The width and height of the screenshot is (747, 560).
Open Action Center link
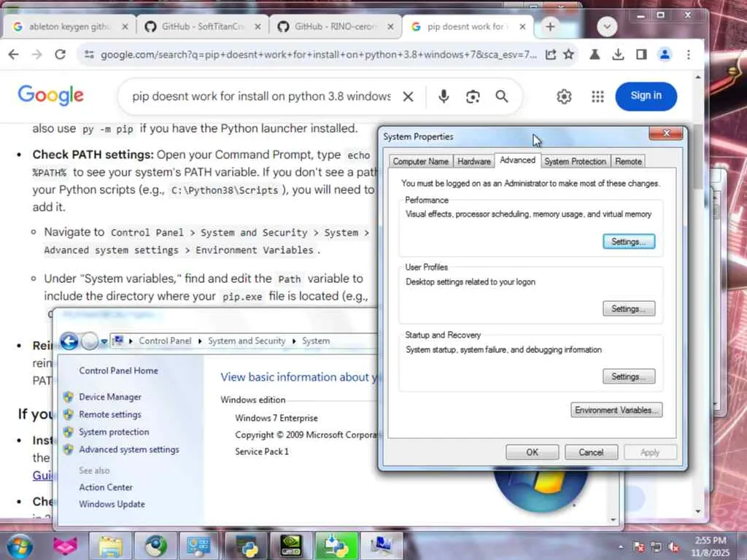click(106, 487)
